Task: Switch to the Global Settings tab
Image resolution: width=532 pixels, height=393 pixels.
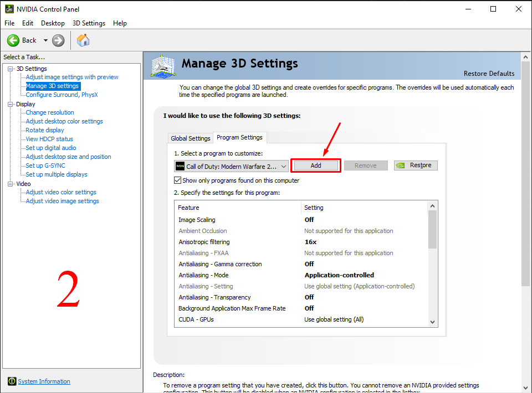Action: click(190, 138)
